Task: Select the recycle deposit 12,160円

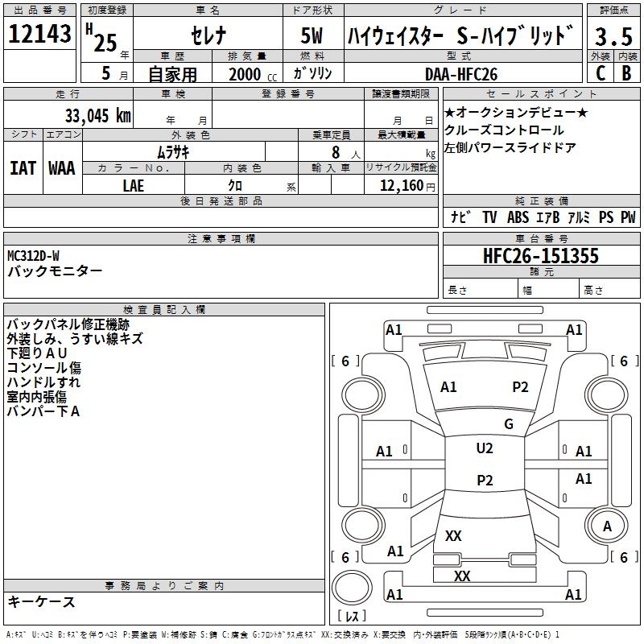Action: [x=407, y=186]
